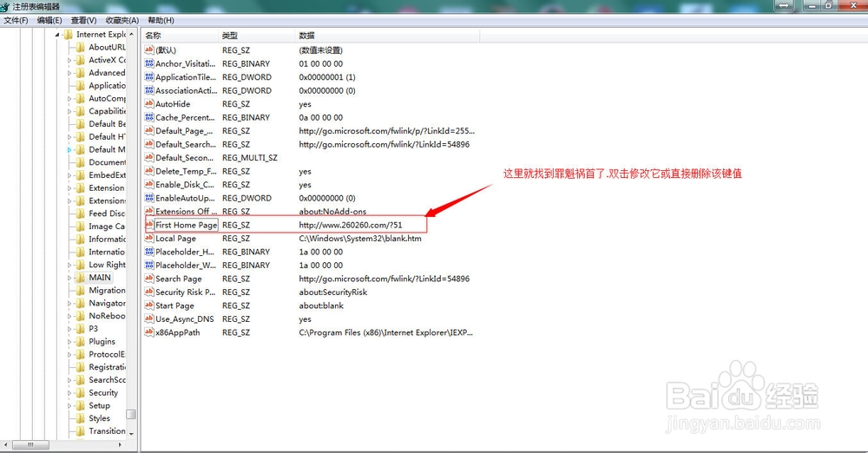Select the First Home Page value name
Screen dimensions: 868x453
click(x=186, y=225)
